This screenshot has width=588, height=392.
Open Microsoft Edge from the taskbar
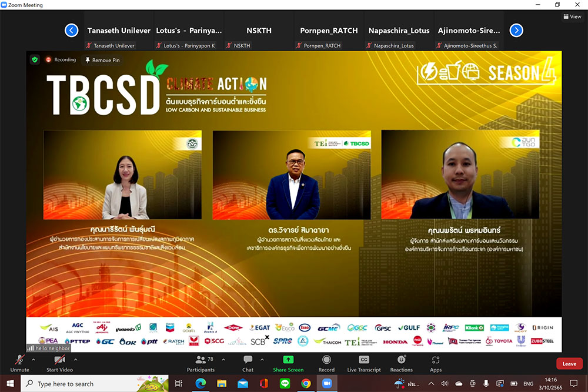(201, 383)
